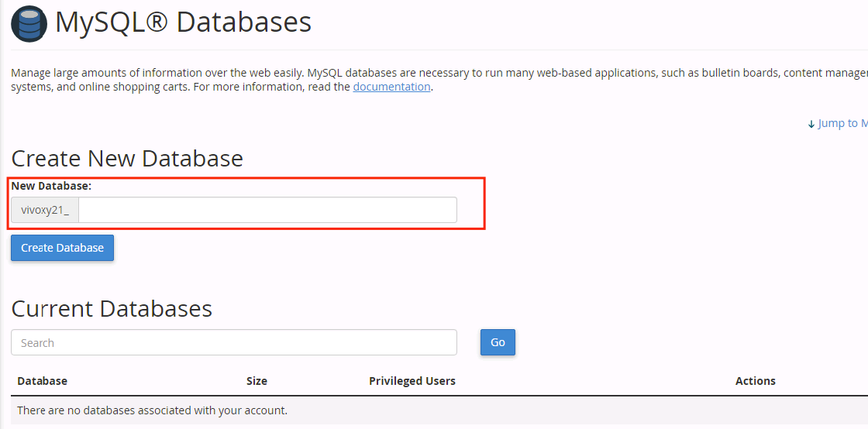Select the Privileged Users column header
The image size is (868, 429).
[x=412, y=381]
